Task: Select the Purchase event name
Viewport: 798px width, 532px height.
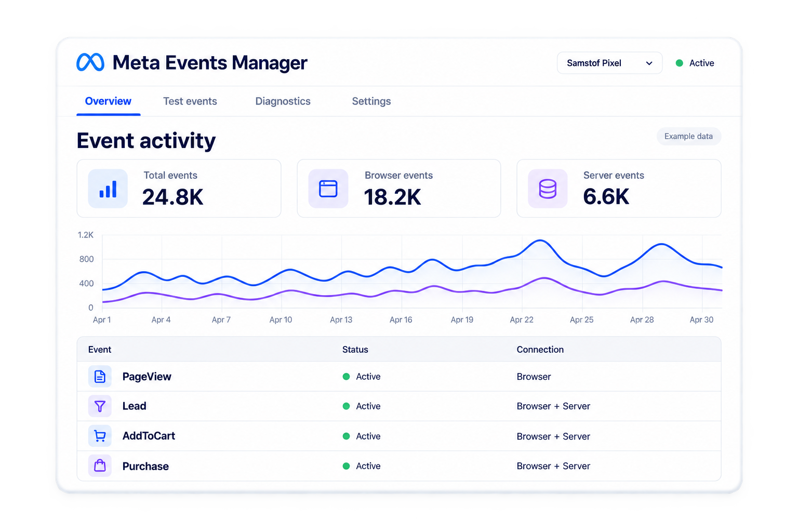Action: [145, 466]
